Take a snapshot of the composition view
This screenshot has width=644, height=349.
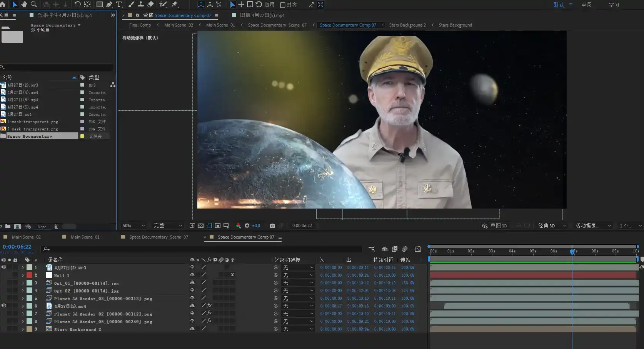(272, 226)
